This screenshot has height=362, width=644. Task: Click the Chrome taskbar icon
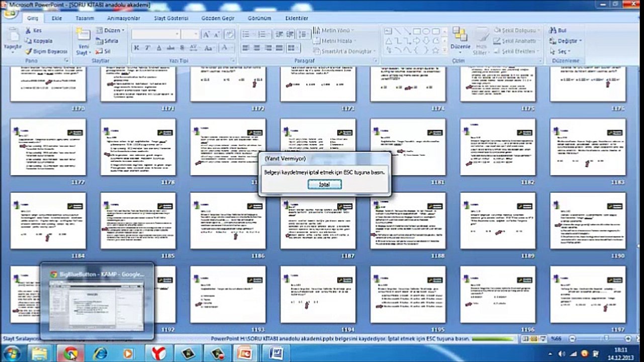tap(70, 353)
